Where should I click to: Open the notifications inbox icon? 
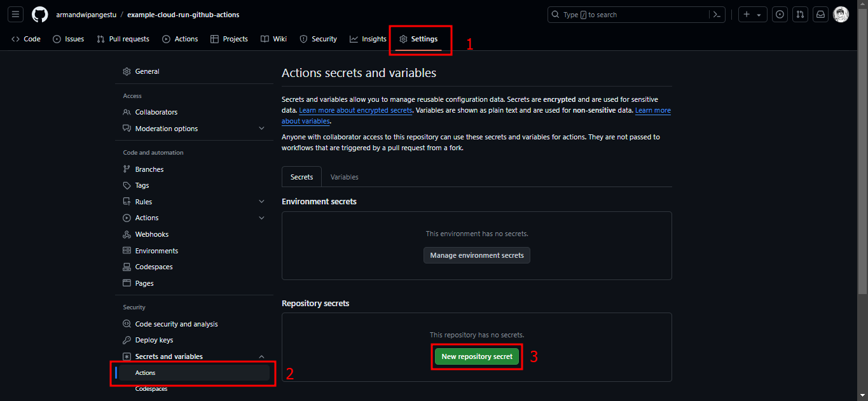click(x=820, y=14)
